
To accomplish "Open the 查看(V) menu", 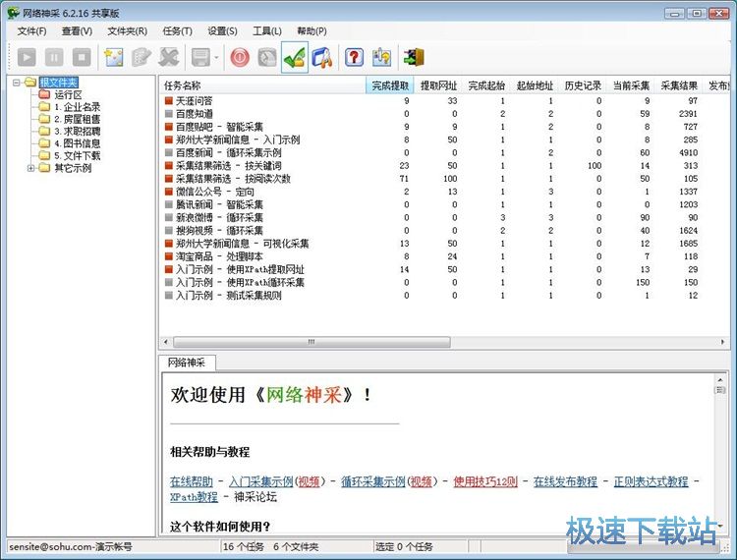I will point(77,31).
